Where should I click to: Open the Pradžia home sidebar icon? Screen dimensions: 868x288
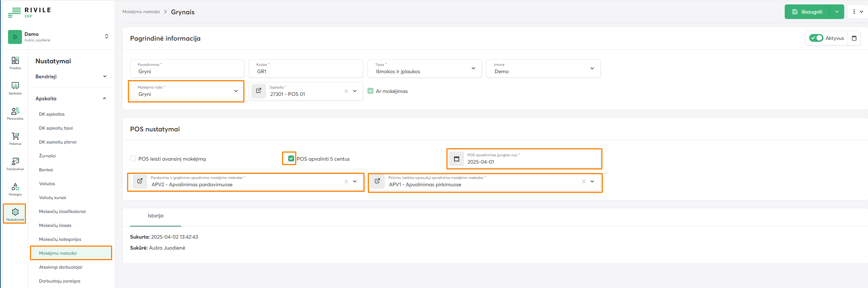click(15, 63)
